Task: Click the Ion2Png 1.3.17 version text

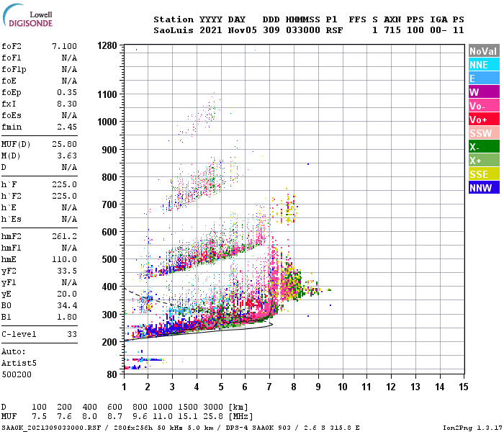Action: click(x=472, y=428)
